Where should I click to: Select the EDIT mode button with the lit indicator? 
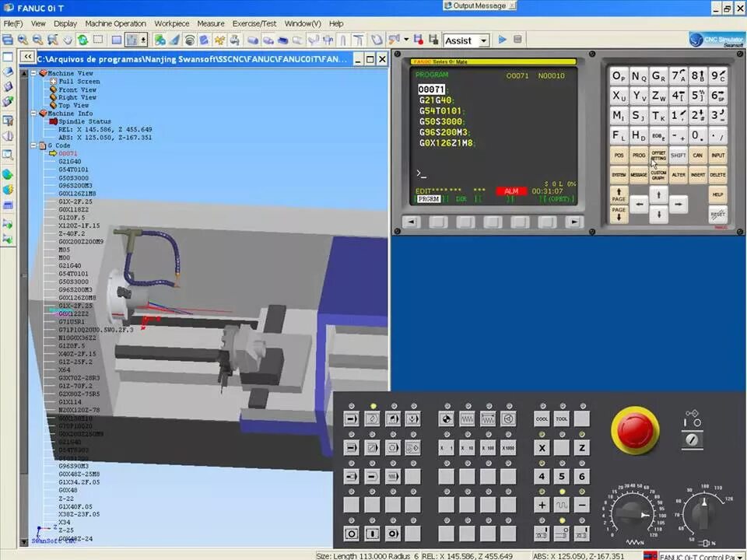pos(372,419)
